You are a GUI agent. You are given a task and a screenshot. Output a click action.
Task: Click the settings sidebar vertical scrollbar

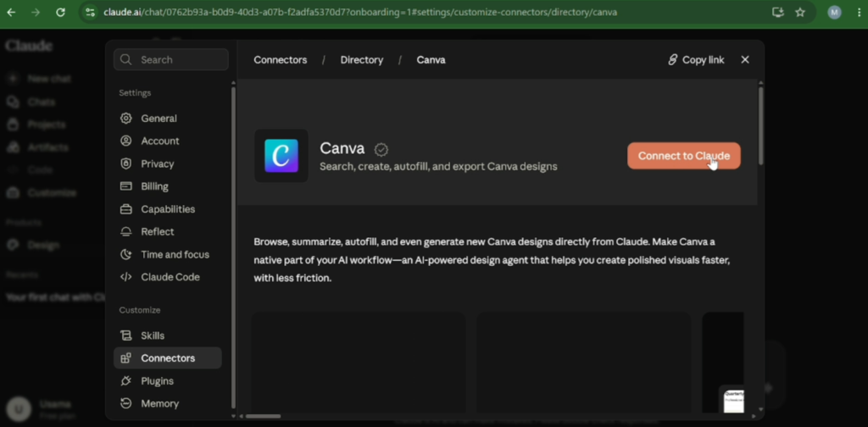click(x=233, y=247)
